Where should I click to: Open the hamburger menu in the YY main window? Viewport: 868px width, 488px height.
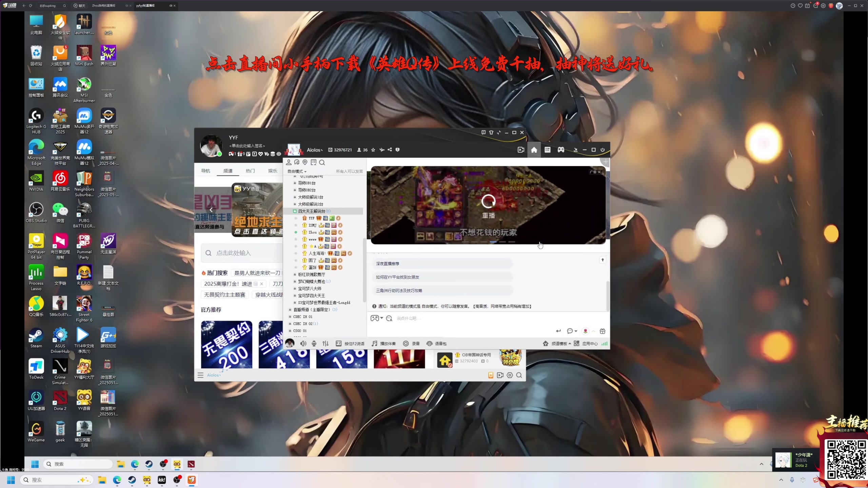[200, 375]
